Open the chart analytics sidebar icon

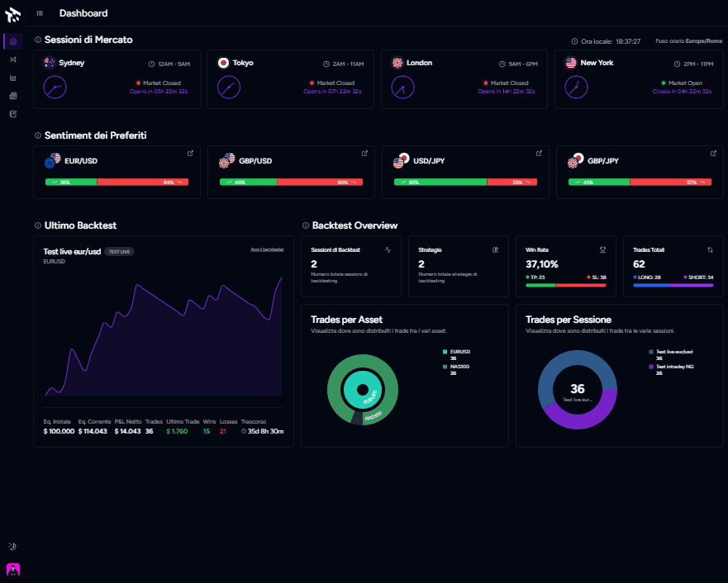pos(13,78)
